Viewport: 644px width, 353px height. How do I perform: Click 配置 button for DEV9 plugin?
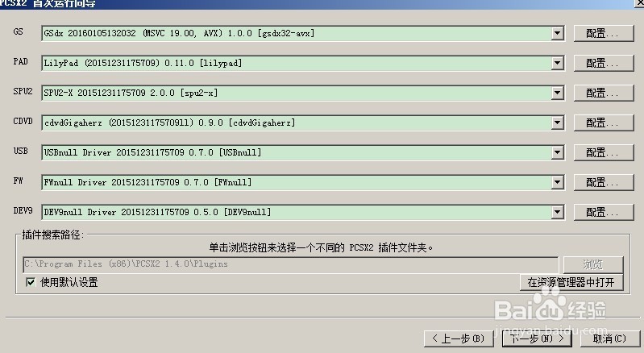coord(604,212)
